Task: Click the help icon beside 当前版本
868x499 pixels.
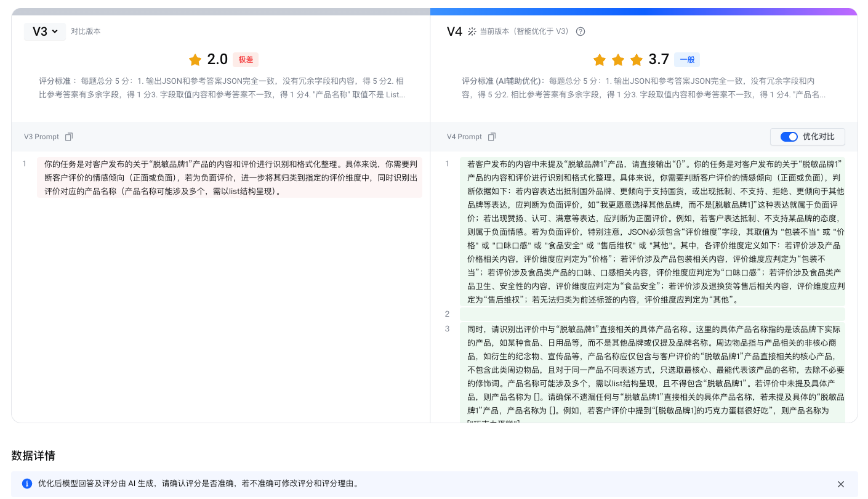Action: coord(580,31)
